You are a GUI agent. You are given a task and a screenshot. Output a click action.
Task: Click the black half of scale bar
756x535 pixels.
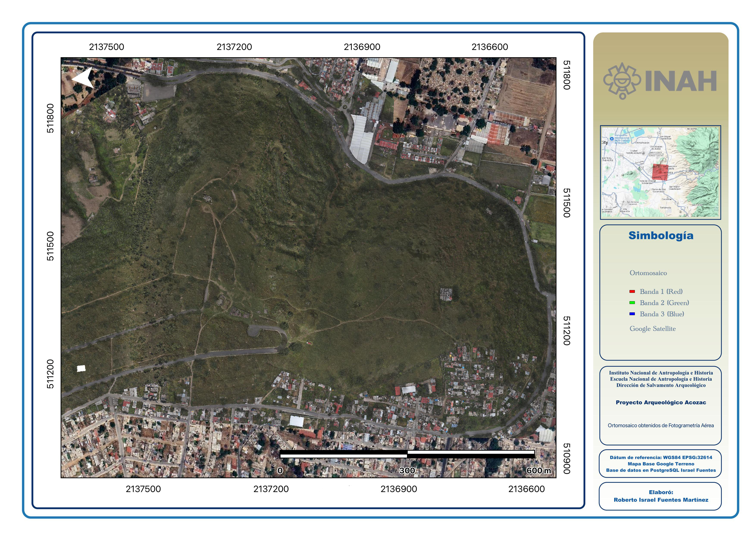tap(343, 453)
